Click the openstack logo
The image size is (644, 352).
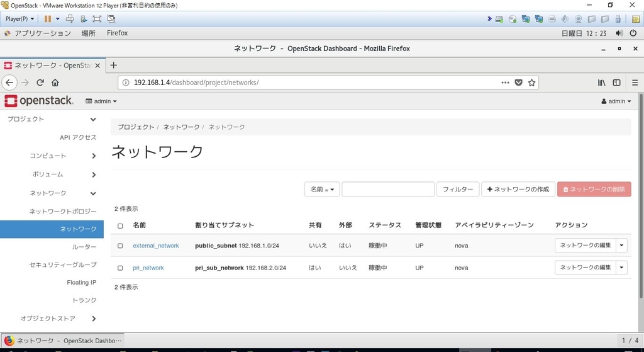[x=39, y=101]
